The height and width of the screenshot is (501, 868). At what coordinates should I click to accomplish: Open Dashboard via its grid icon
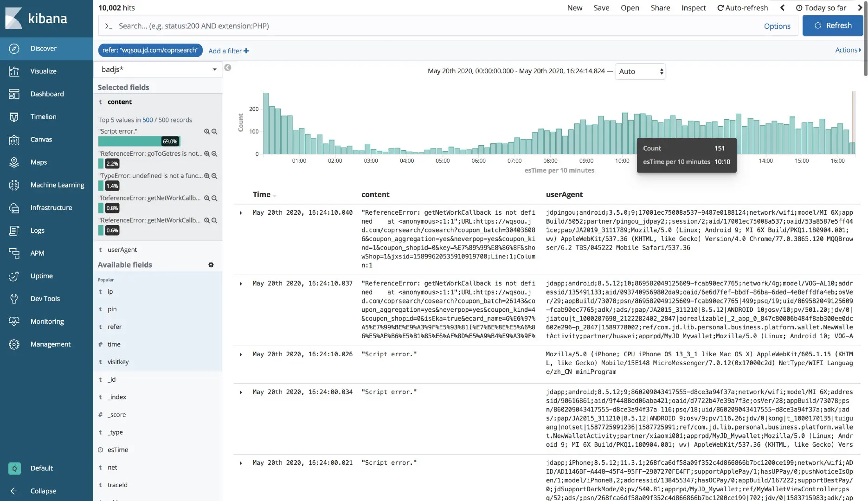pyautogui.click(x=14, y=94)
